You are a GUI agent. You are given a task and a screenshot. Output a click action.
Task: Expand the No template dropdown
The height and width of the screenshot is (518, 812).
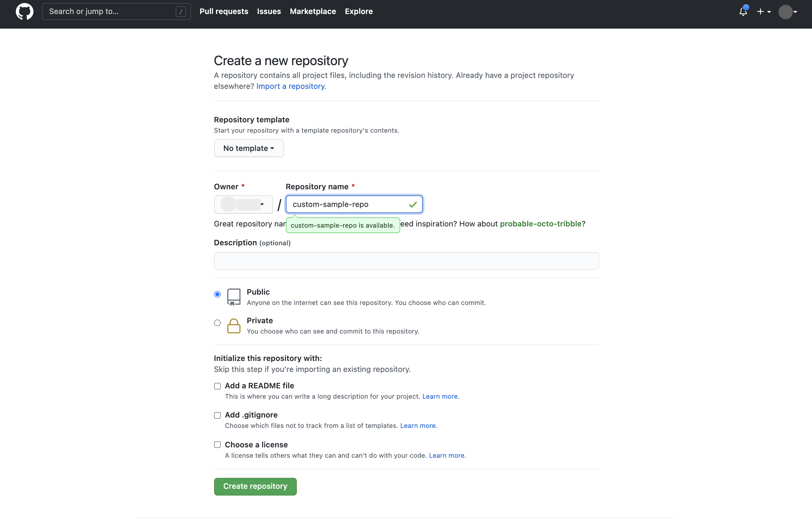click(248, 148)
